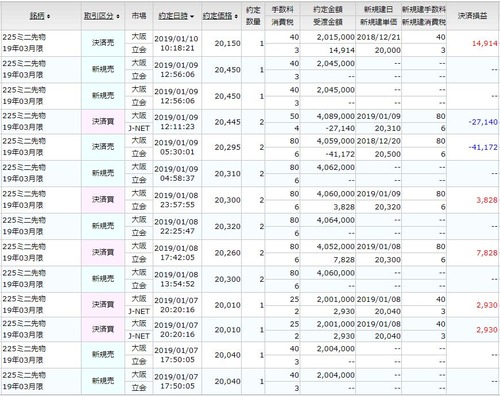Click the 新規建単価 header label

click(x=378, y=22)
